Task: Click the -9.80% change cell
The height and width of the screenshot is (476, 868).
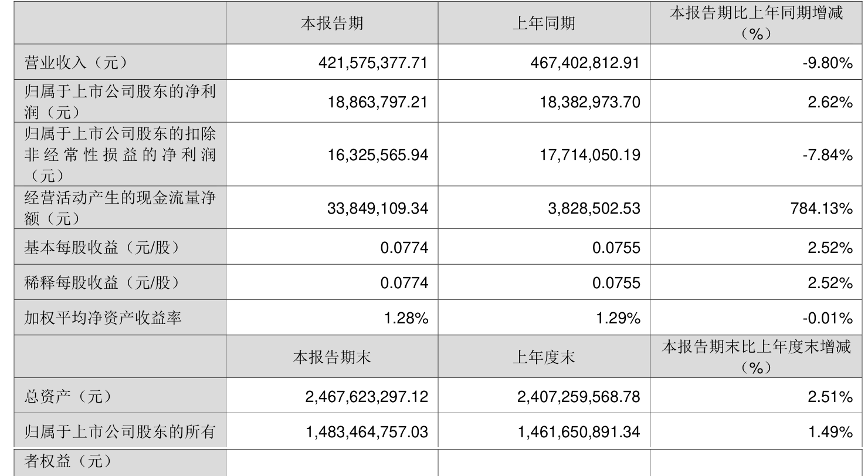Action: click(828, 63)
